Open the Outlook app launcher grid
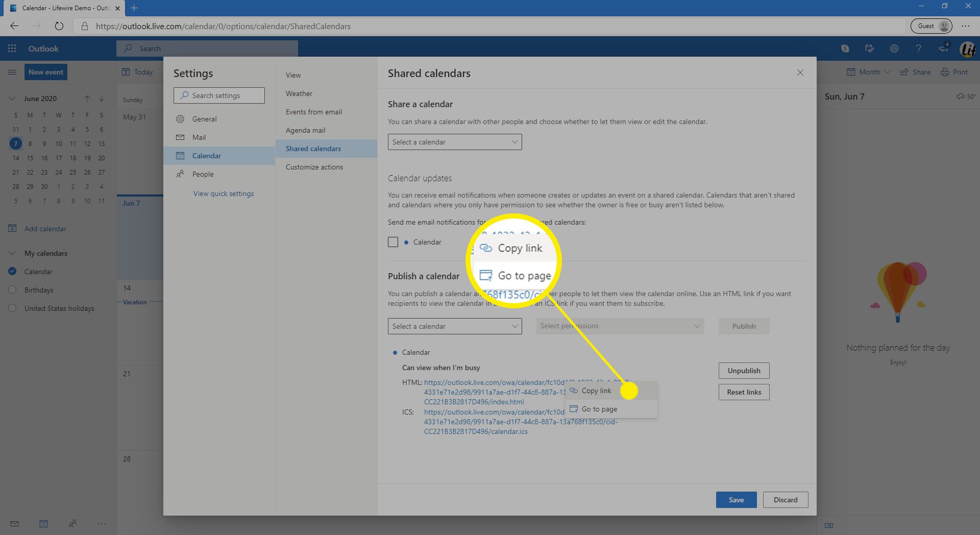 tap(12, 48)
